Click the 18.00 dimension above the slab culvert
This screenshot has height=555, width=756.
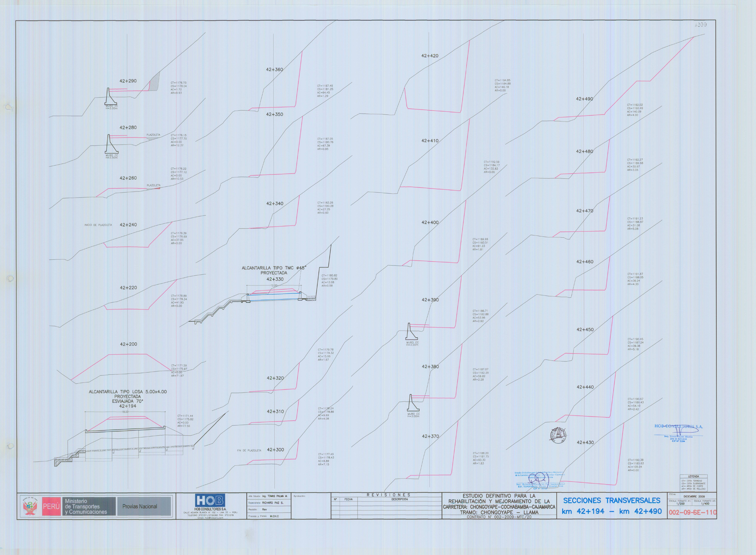[125, 412]
